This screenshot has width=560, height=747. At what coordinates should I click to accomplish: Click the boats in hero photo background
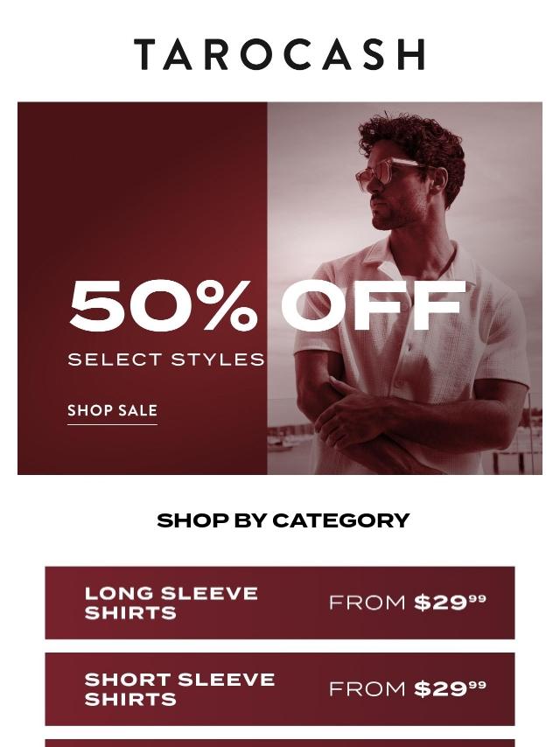(284, 442)
